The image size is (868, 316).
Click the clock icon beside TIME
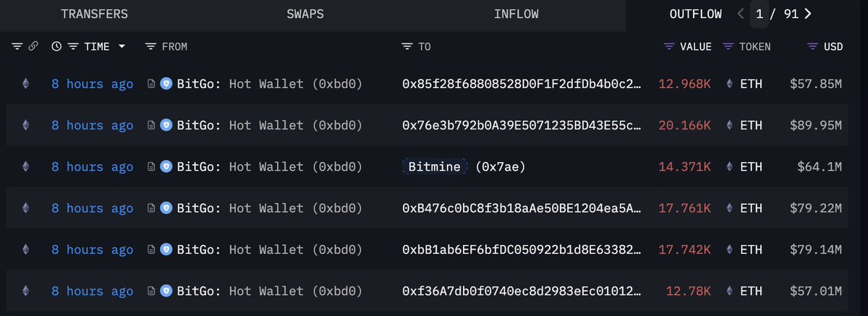57,46
